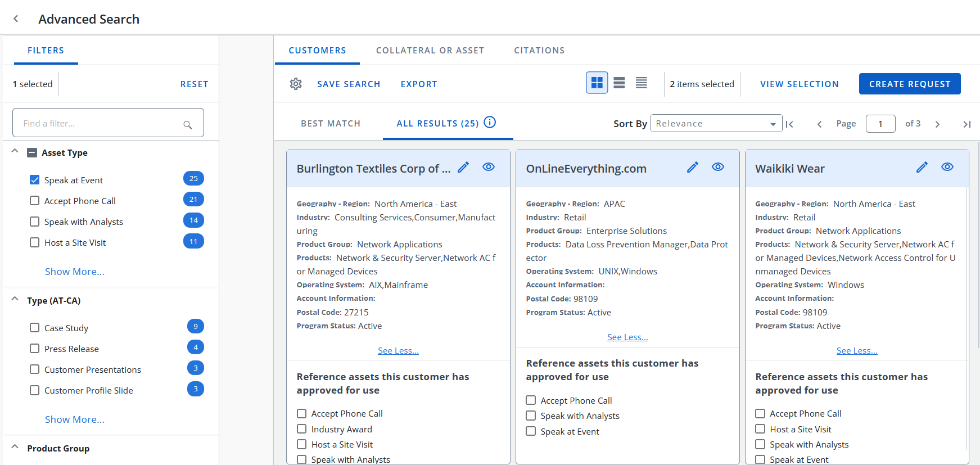Jump to the first results page

point(789,124)
